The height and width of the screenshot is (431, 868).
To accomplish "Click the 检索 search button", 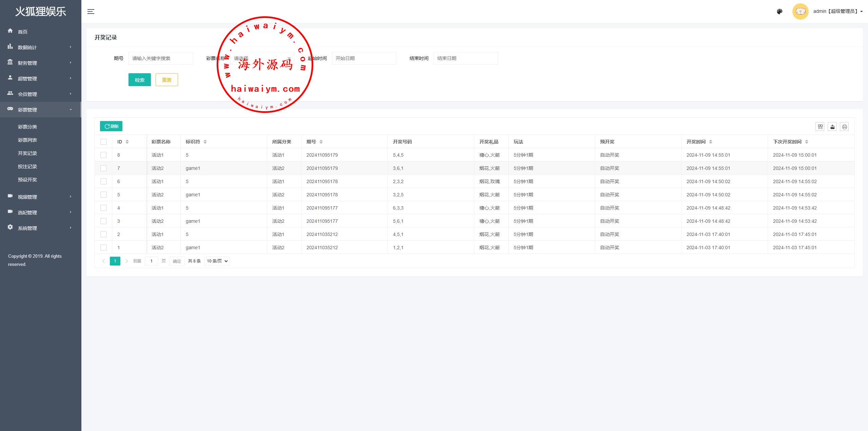I will 139,80.
